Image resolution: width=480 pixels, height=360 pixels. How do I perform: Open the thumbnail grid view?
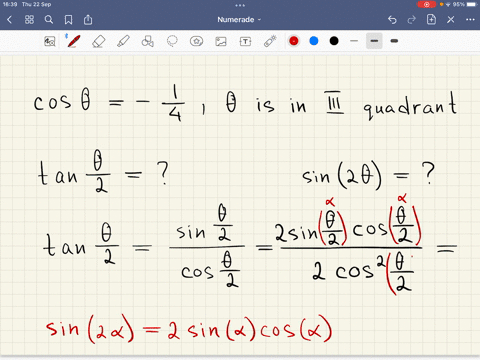click(x=29, y=20)
